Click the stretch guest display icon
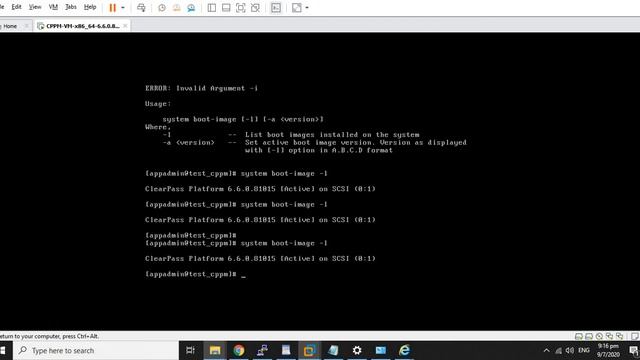Viewport: 640px width, 360px height. (297, 8)
